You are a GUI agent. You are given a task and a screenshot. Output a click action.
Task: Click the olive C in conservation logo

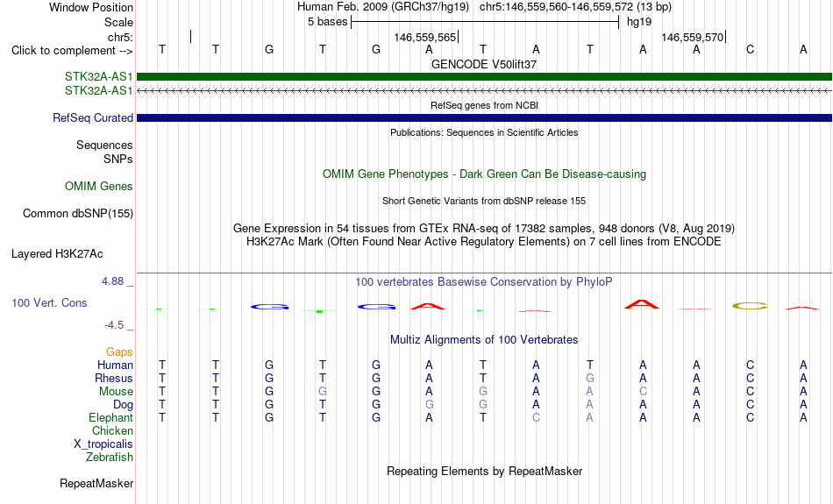point(750,306)
